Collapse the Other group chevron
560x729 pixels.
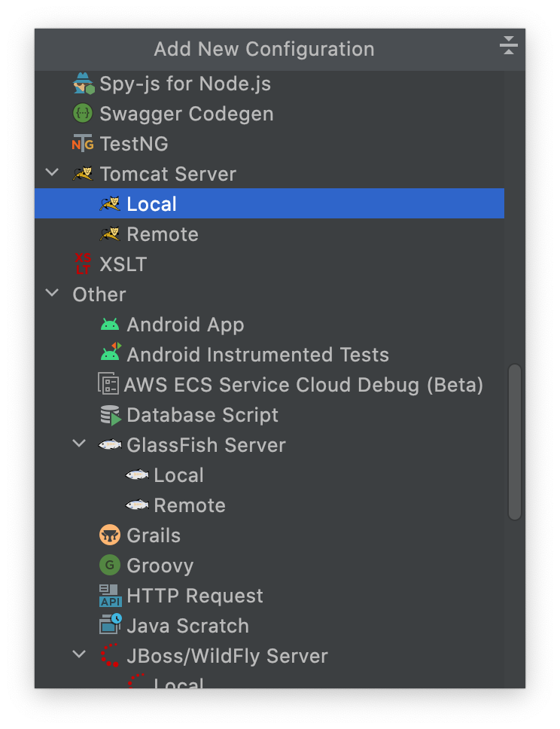pos(52,293)
